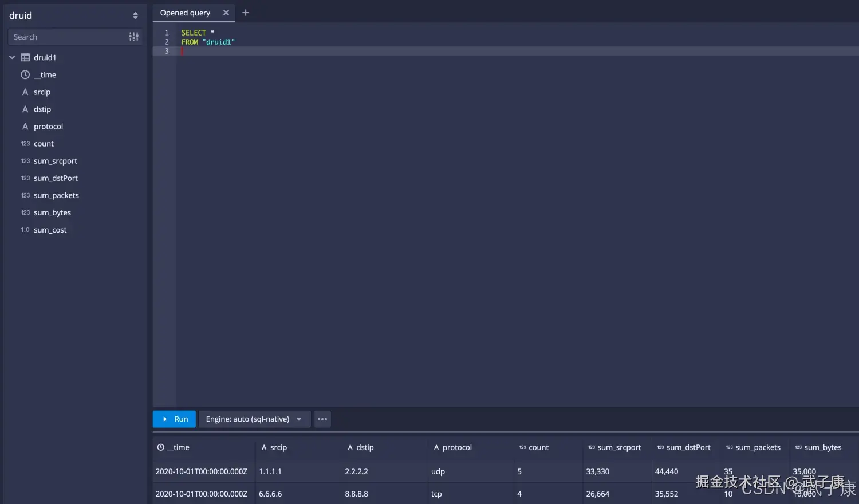Screen dimensions: 859x504
Task: Run the SQL query
Action: (174, 419)
